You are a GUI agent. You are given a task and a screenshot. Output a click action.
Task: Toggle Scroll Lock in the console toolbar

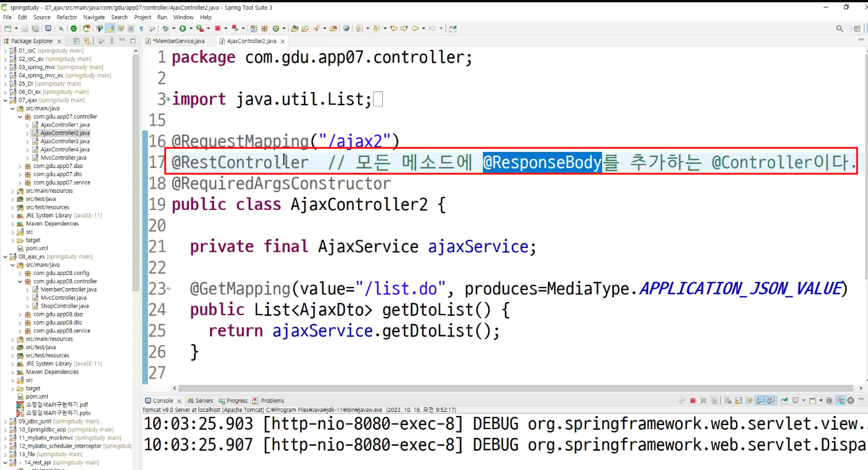738,400
